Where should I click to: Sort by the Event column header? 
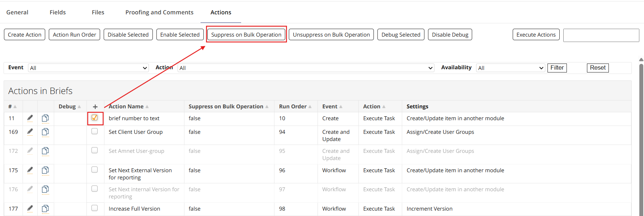coord(332,107)
